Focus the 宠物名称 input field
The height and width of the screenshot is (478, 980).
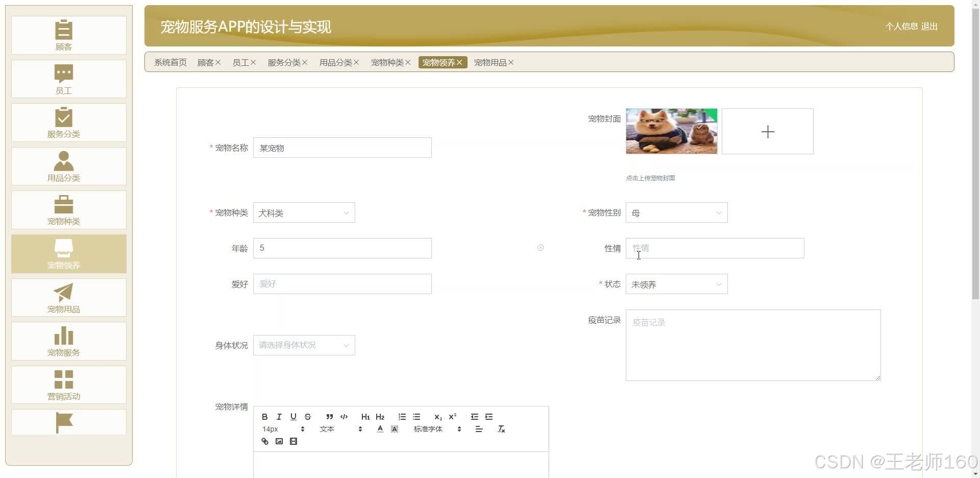[x=342, y=148]
